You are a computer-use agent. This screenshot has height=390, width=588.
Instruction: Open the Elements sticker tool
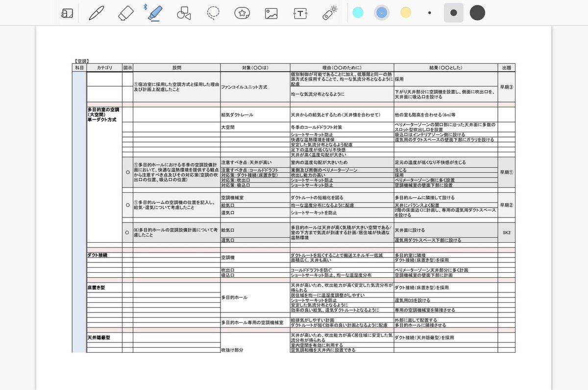coord(242,13)
